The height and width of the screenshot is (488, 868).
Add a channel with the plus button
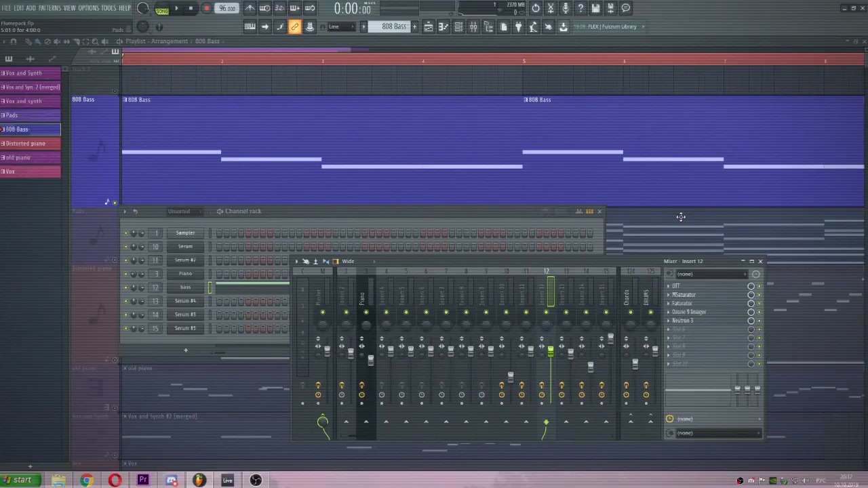pos(185,350)
